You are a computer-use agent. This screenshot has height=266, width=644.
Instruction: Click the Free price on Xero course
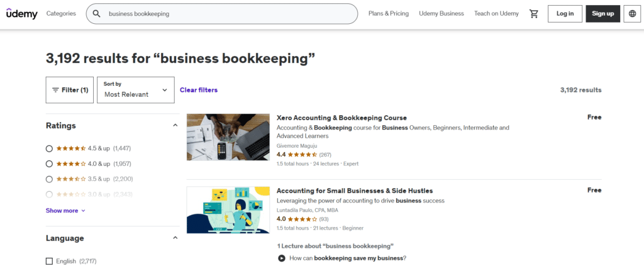click(x=594, y=118)
